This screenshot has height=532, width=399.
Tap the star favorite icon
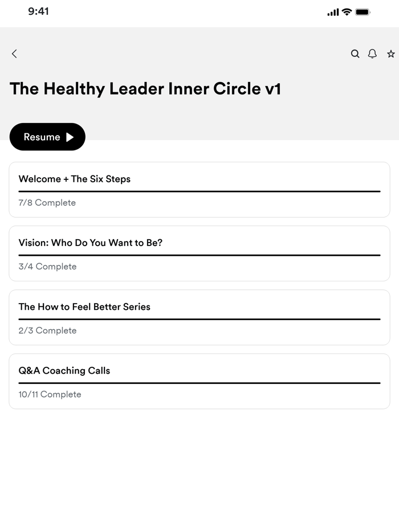390,54
